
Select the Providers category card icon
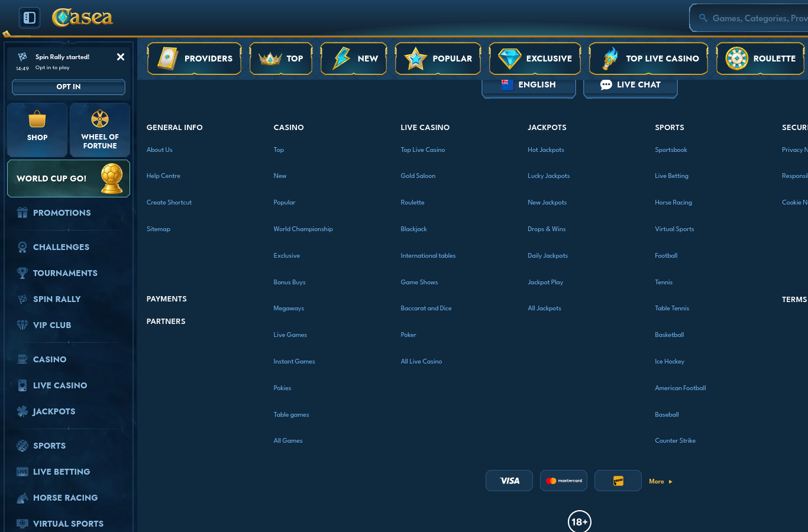[167, 59]
